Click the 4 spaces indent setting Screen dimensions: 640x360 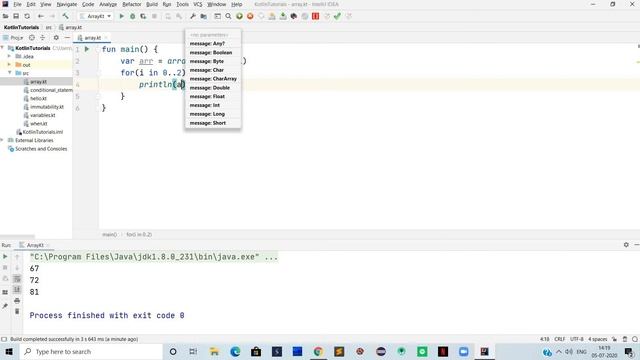(x=598, y=339)
